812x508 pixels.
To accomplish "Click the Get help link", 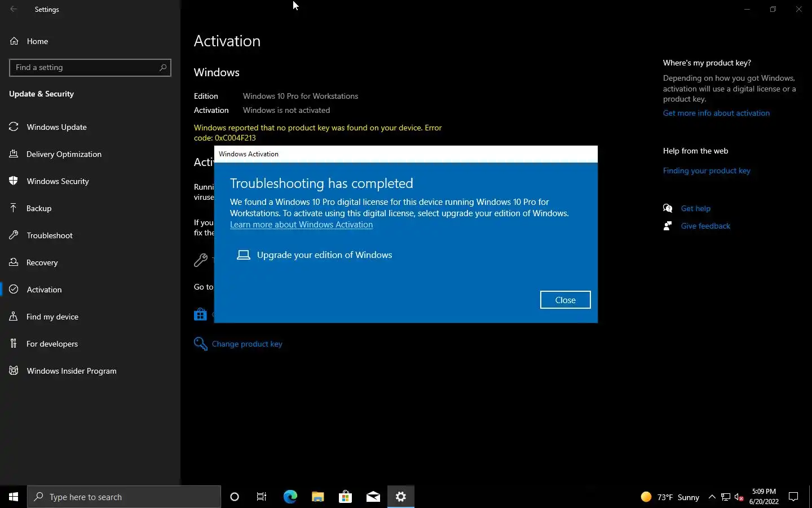I will coord(695,208).
